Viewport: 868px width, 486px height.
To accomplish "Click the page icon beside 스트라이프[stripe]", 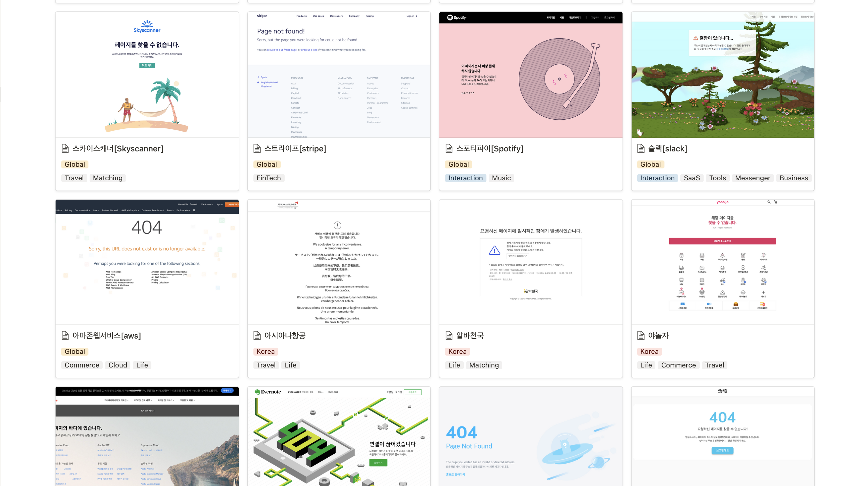I will point(257,148).
